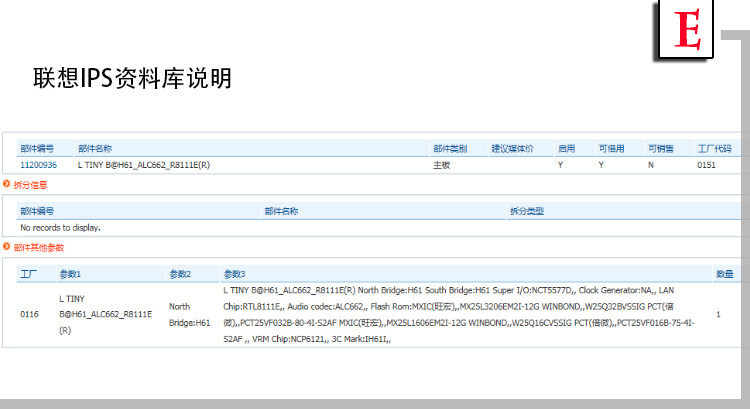Click the Y value under 可借用
This screenshot has width=750, height=409.
(601, 165)
